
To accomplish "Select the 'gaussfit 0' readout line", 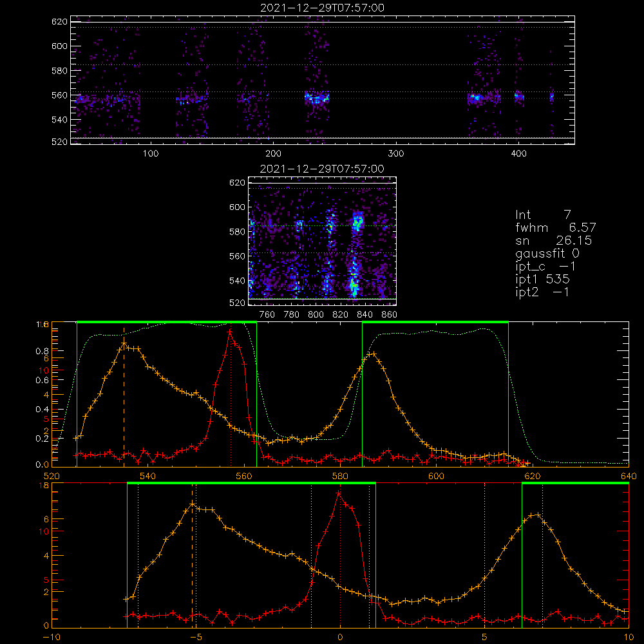I will (x=547, y=253).
